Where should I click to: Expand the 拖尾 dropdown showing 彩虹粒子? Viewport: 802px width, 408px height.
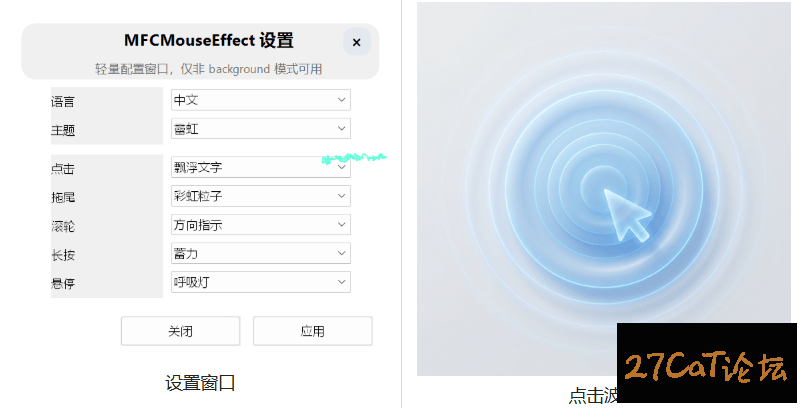click(x=260, y=196)
